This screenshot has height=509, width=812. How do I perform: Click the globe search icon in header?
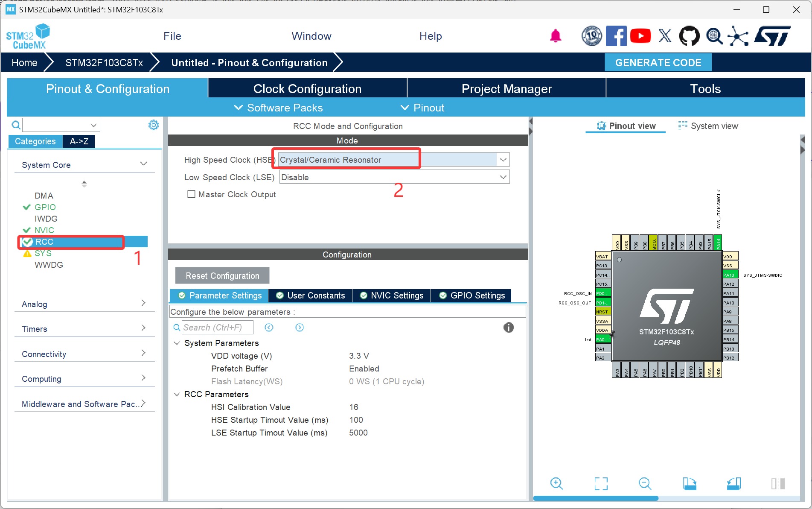tap(714, 36)
